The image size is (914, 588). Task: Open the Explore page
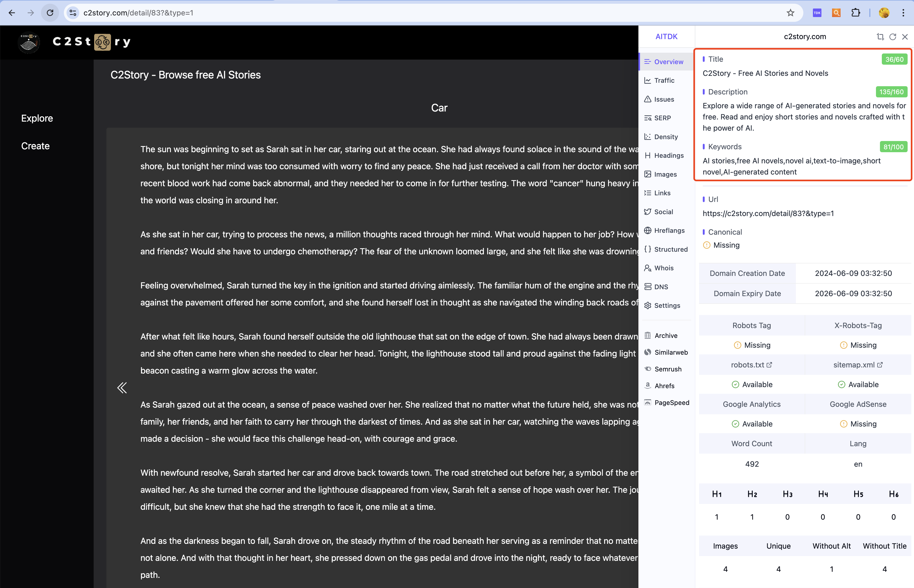pyautogui.click(x=37, y=118)
